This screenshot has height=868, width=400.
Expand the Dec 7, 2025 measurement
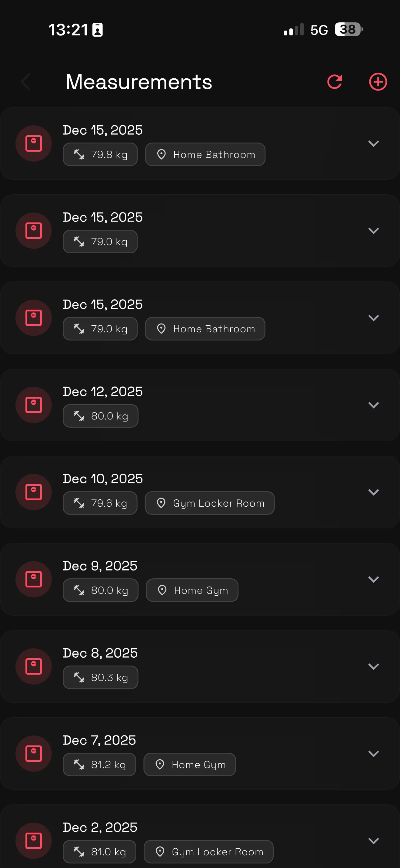(x=373, y=754)
